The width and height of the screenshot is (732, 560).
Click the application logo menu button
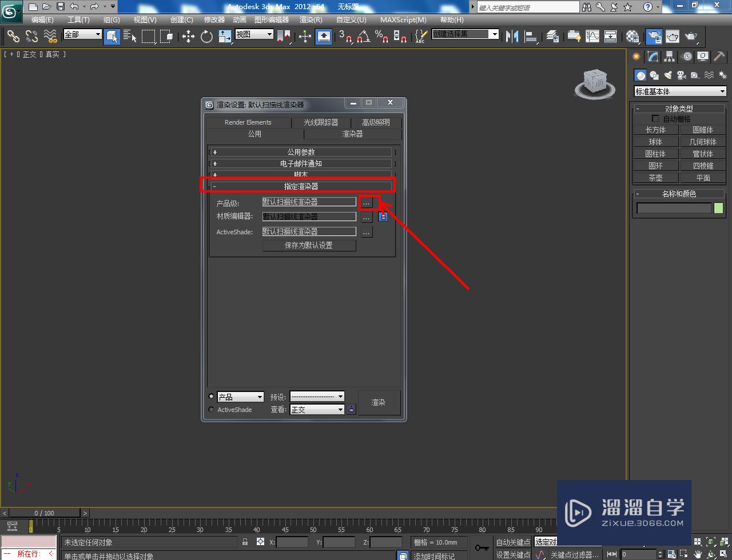click(x=11, y=10)
